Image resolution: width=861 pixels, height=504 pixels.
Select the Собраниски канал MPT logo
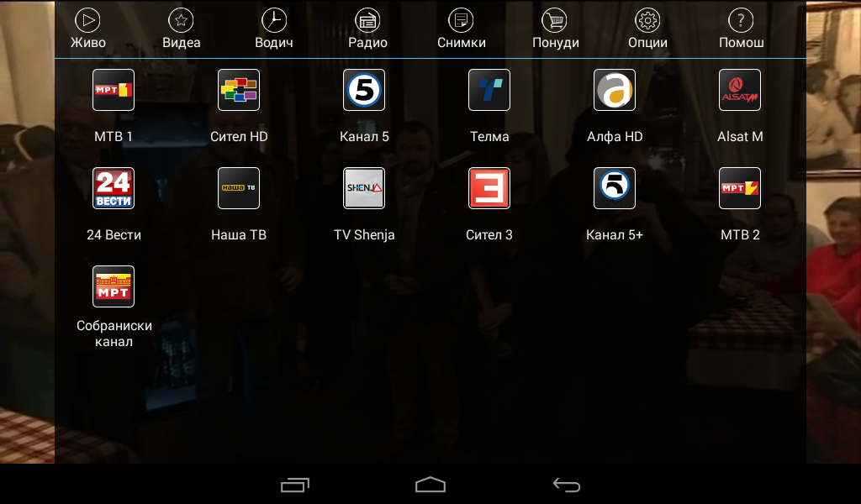point(114,286)
